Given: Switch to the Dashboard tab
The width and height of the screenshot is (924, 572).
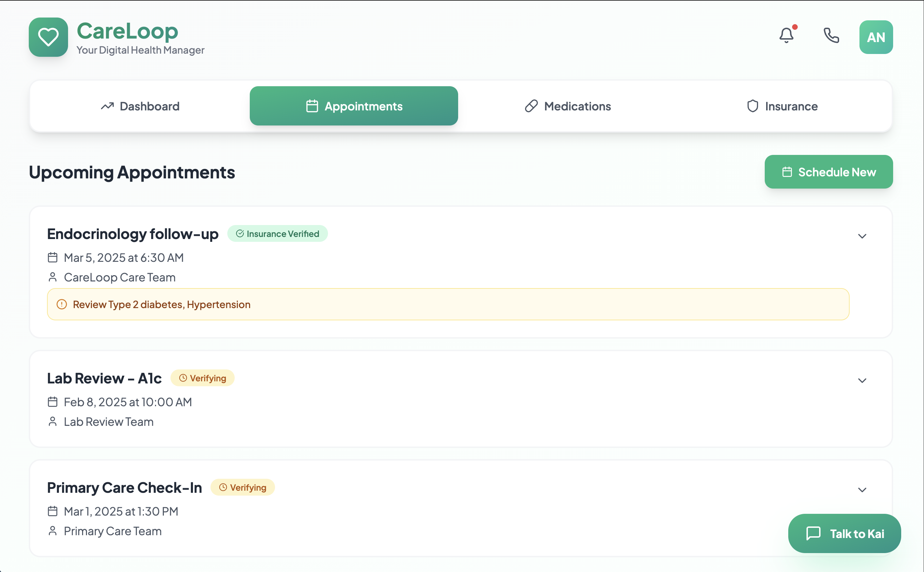Looking at the screenshot, I should click(x=140, y=106).
